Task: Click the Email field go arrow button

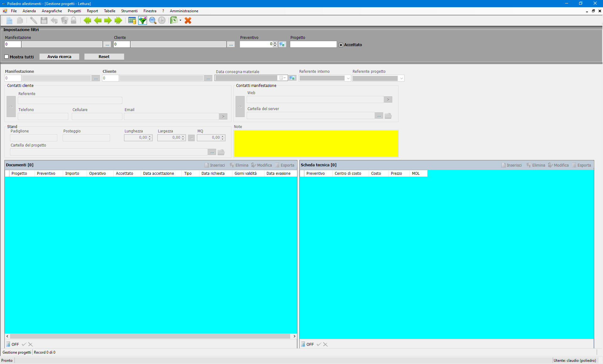Action: (223, 116)
